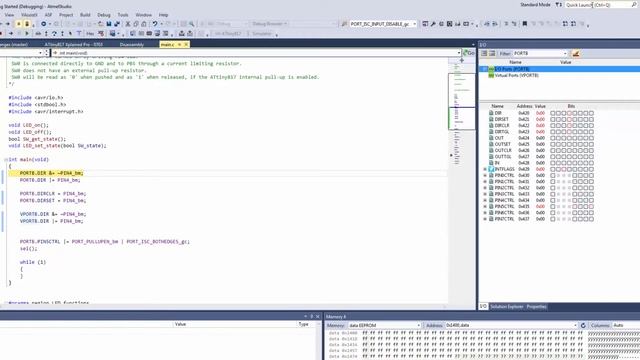Open the Tools menu

tap(123, 15)
